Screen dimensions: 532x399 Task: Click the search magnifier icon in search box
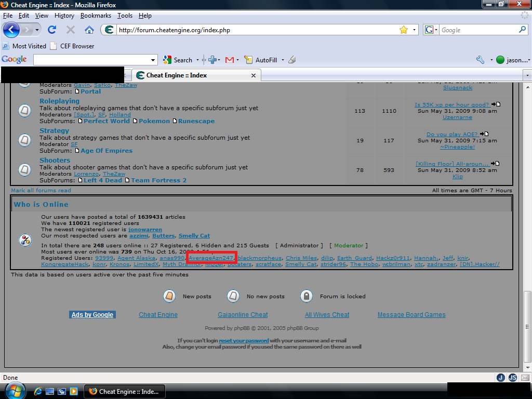[522, 30]
